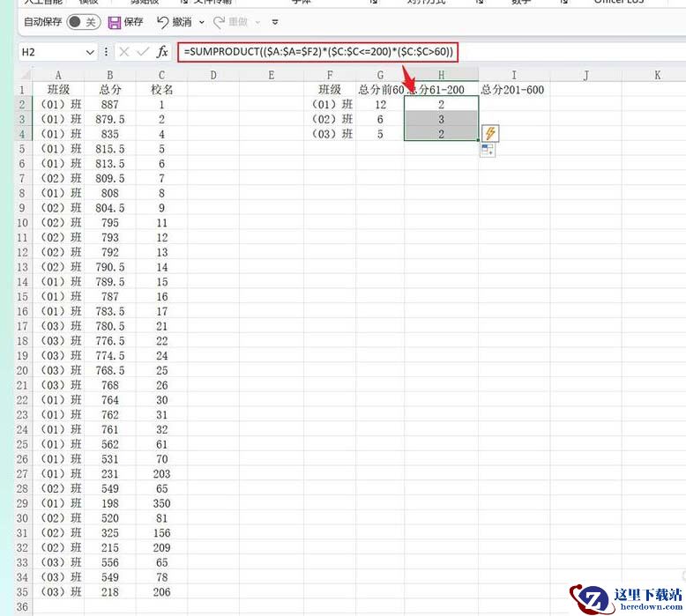Select cell B7 with value 809.5
Image resolution: width=686 pixels, height=616 pixels.
[x=110, y=178]
